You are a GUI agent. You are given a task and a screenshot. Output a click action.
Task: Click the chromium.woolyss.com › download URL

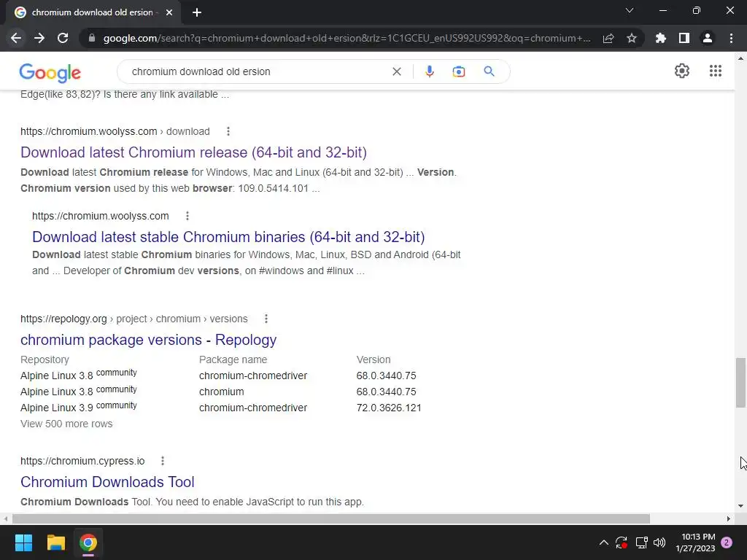click(x=115, y=131)
